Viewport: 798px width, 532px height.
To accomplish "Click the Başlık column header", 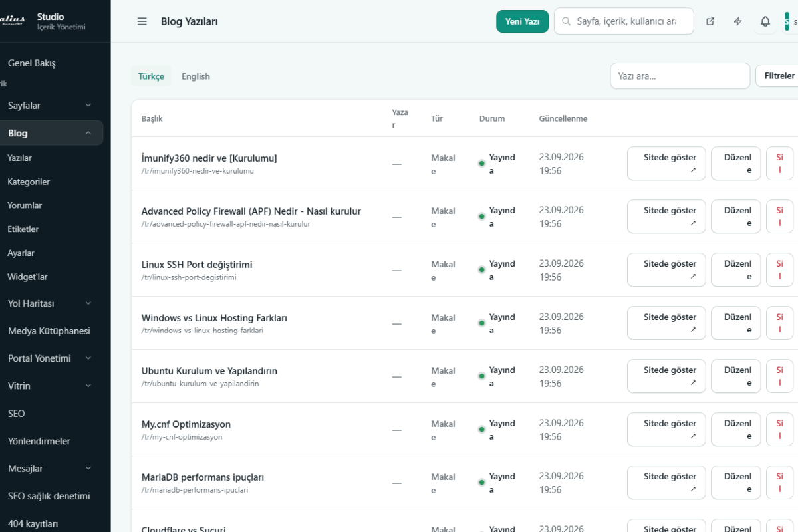I will coord(152,119).
